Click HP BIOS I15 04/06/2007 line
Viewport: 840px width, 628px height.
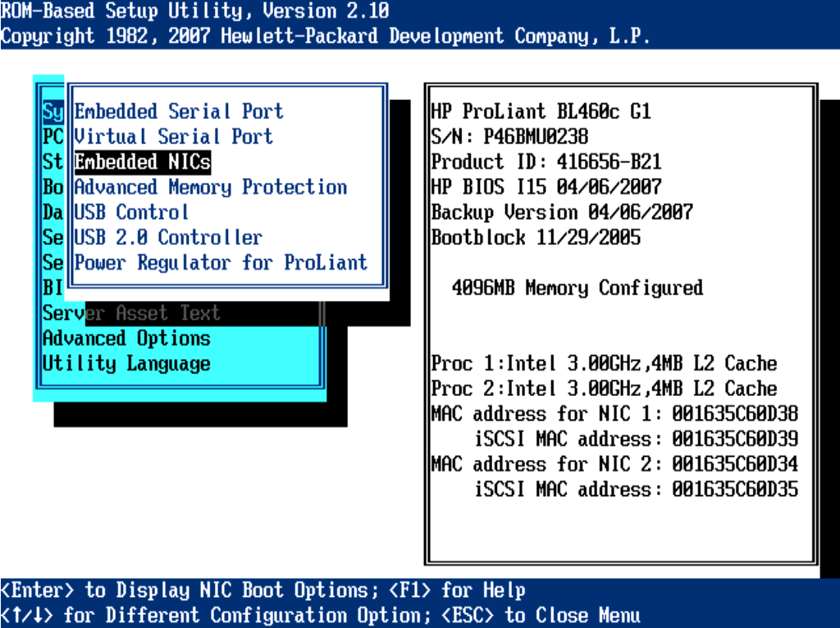click(x=546, y=187)
